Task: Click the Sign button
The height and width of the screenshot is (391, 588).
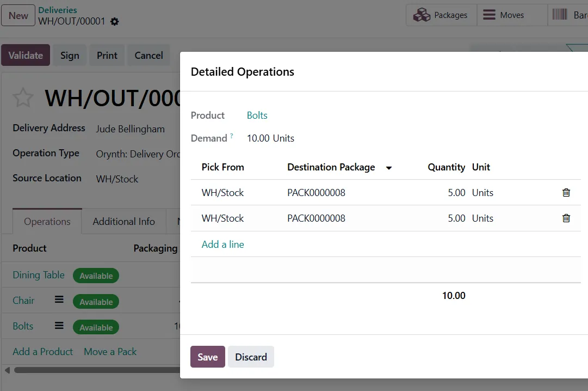Action: [70, 55]
